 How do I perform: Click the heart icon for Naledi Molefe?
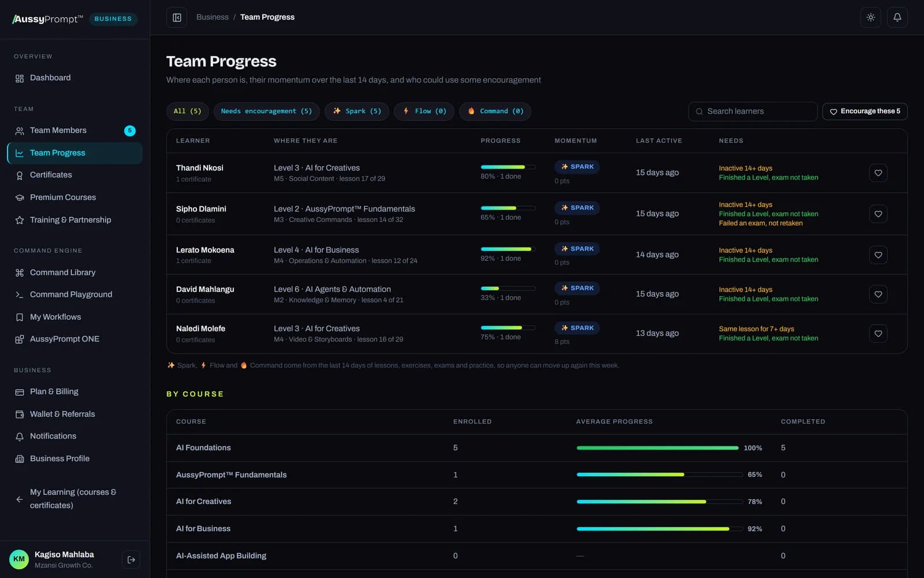coord(878,334)
